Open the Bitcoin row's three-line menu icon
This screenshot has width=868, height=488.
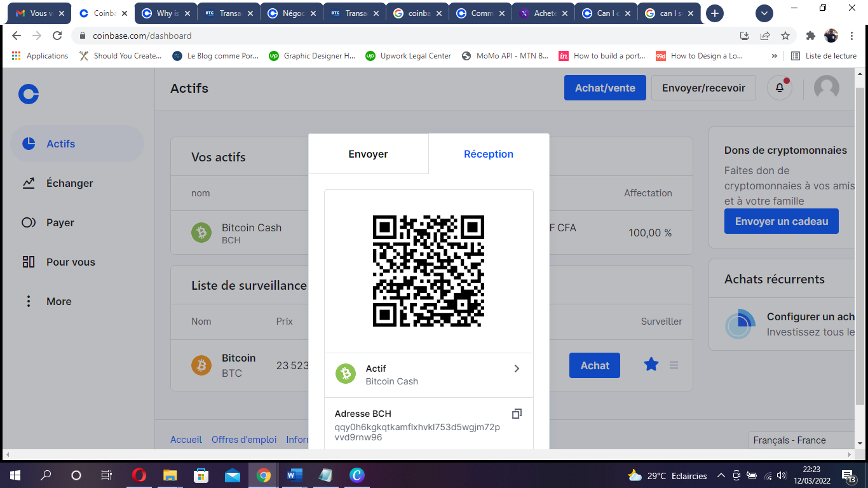[x=674, y=365]
